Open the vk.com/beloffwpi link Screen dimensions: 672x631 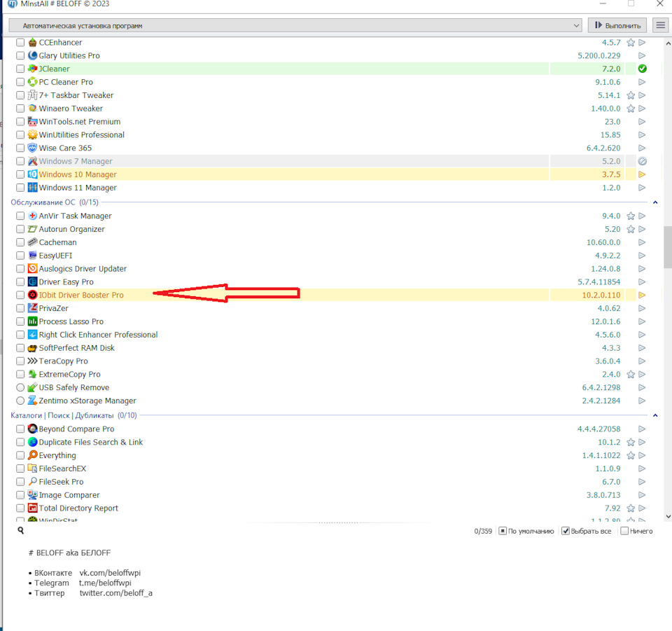110,573
